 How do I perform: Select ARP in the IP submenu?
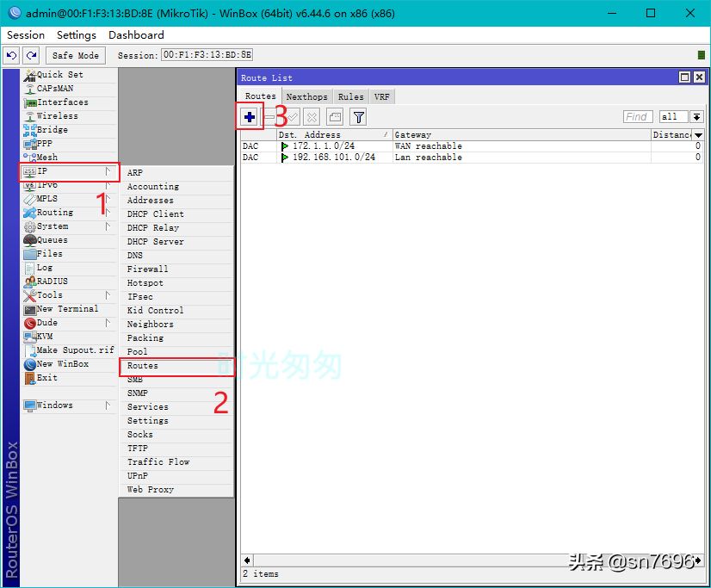(176, 173)
